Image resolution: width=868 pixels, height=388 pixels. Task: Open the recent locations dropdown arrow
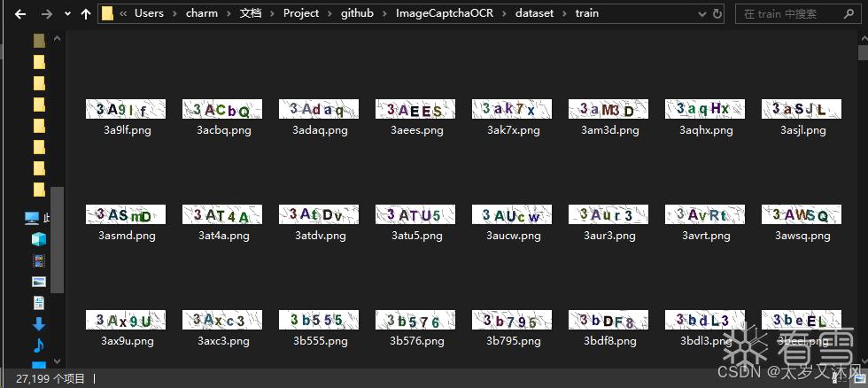coord(67,14)
